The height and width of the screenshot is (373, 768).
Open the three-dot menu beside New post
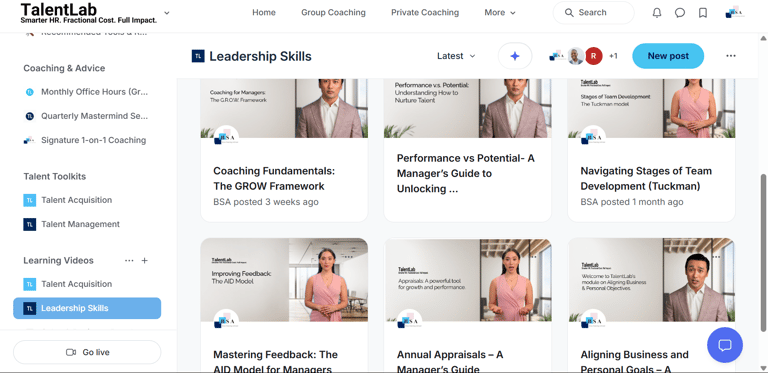click(731, 56)
